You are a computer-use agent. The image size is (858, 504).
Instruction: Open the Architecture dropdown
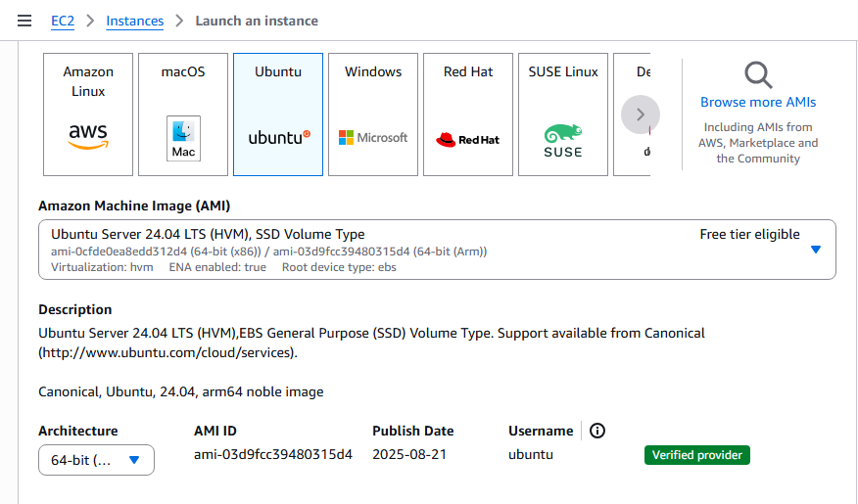click(96, 460)
